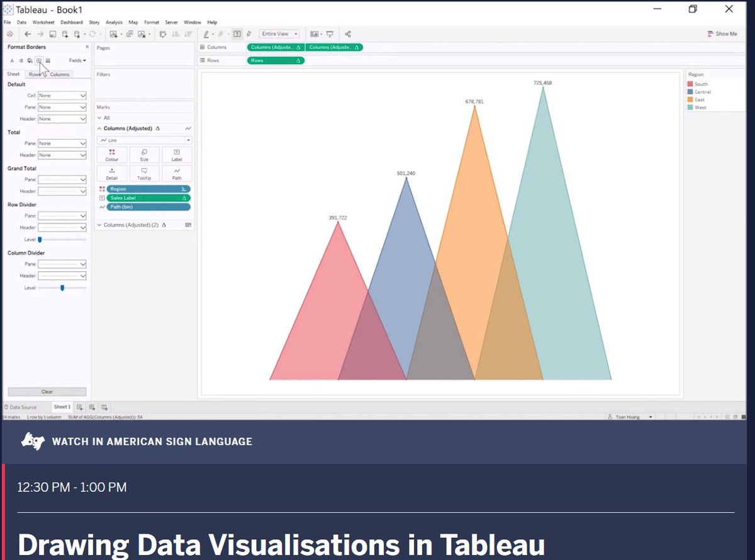Click the Path button on Marks card
The width and height of the screenshot is (755, 560).
point(177,174)
